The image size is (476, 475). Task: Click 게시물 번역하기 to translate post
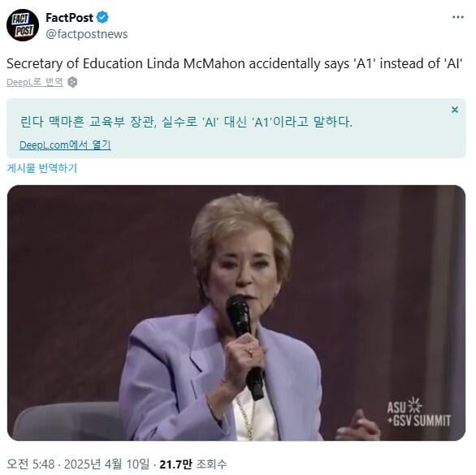pyautogui.click(x=42, y=168)
